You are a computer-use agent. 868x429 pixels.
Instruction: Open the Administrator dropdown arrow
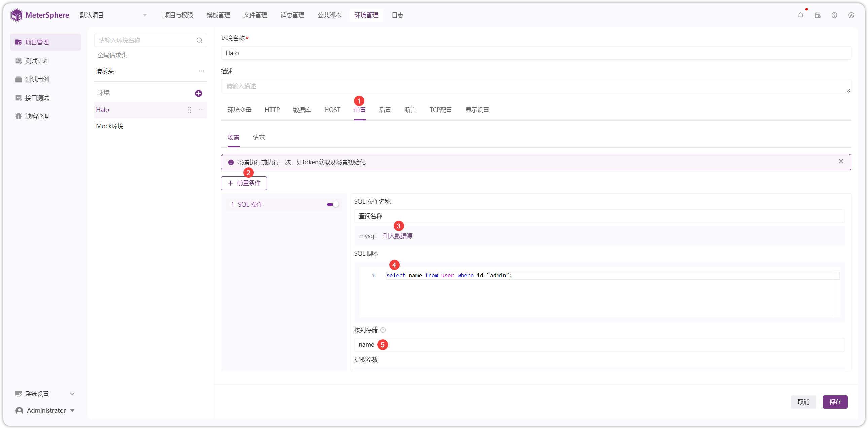tap(72, 411)
